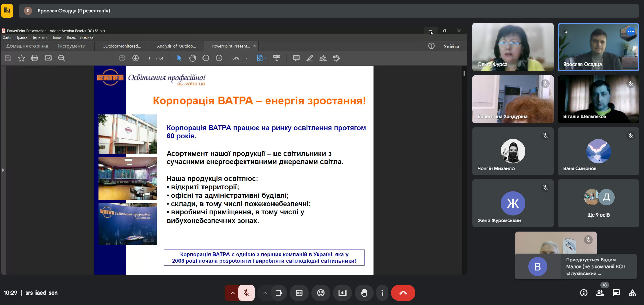Choose the hand pan tool
Image resolution: width=644 pixels, height=305 pixels.
point(192,58)
